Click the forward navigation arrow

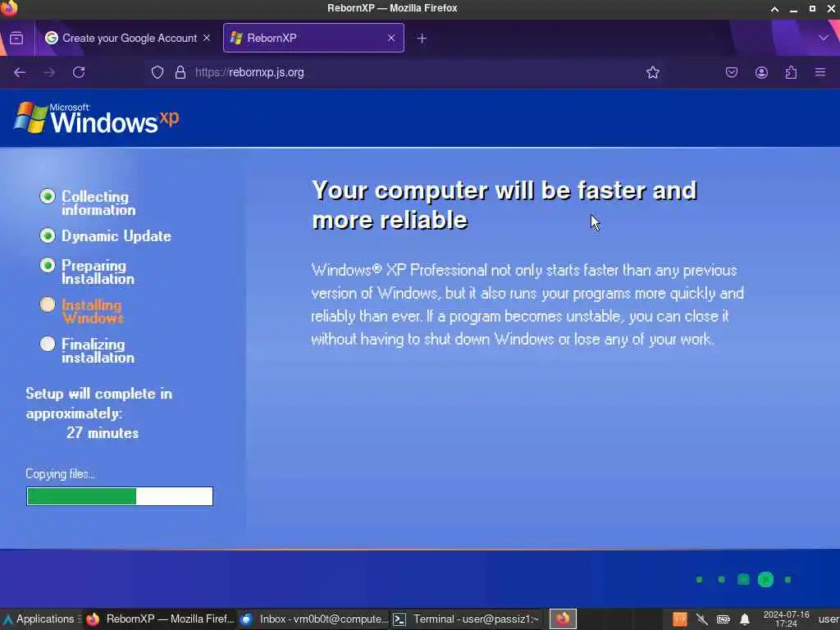[49, 72]
